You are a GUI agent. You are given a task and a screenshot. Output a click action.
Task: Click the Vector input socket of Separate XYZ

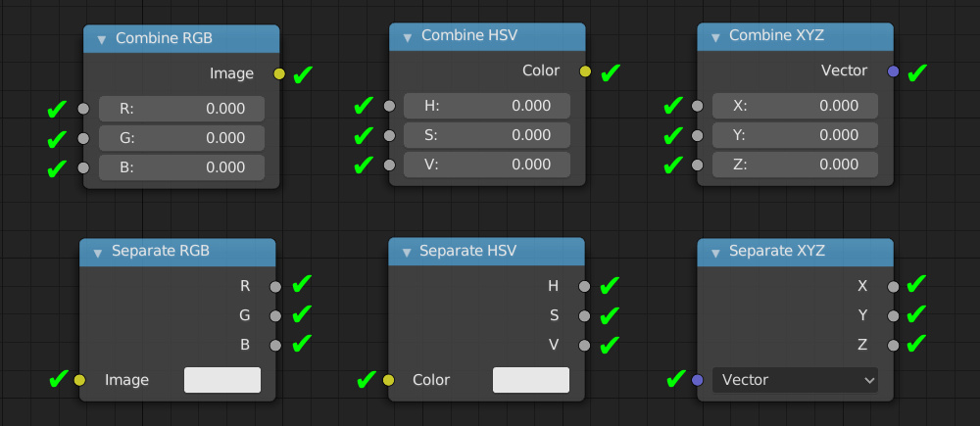(x=698, y=380)
